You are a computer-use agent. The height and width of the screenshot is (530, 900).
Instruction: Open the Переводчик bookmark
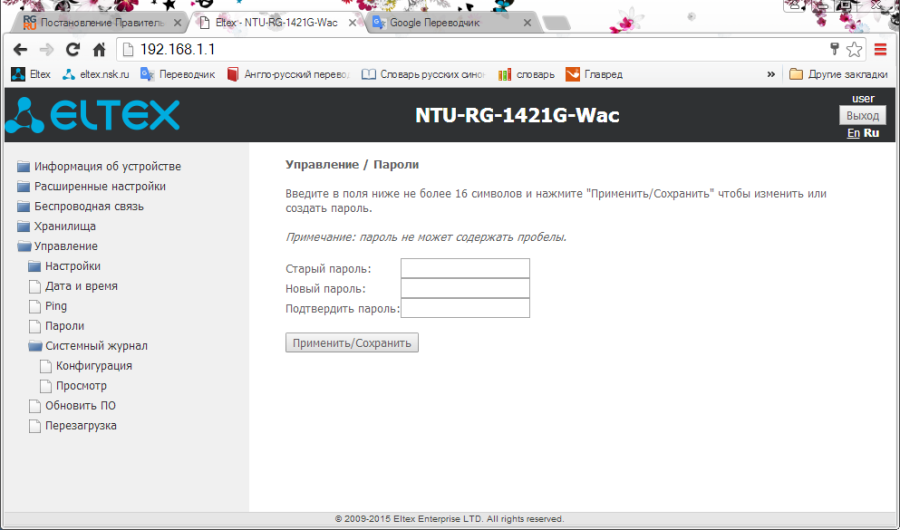point(177,74)
